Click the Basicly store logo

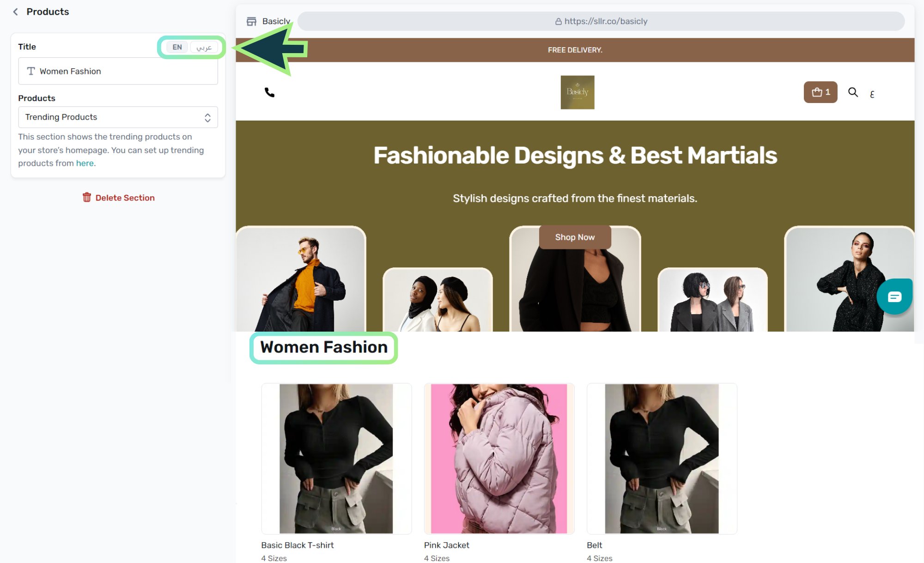tap(577, 92)
